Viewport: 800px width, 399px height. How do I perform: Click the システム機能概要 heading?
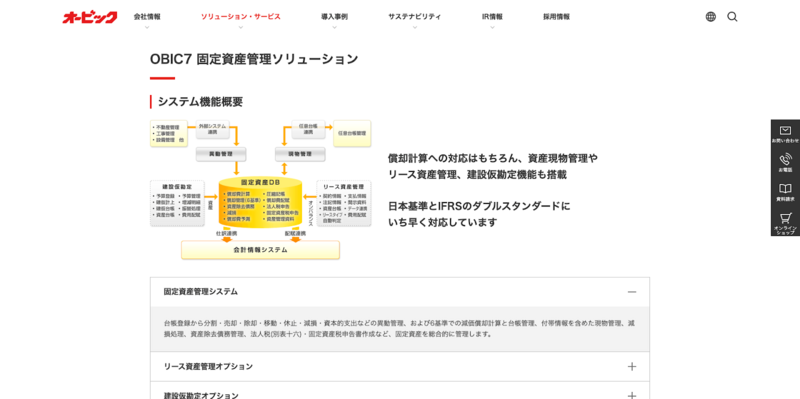200,102
